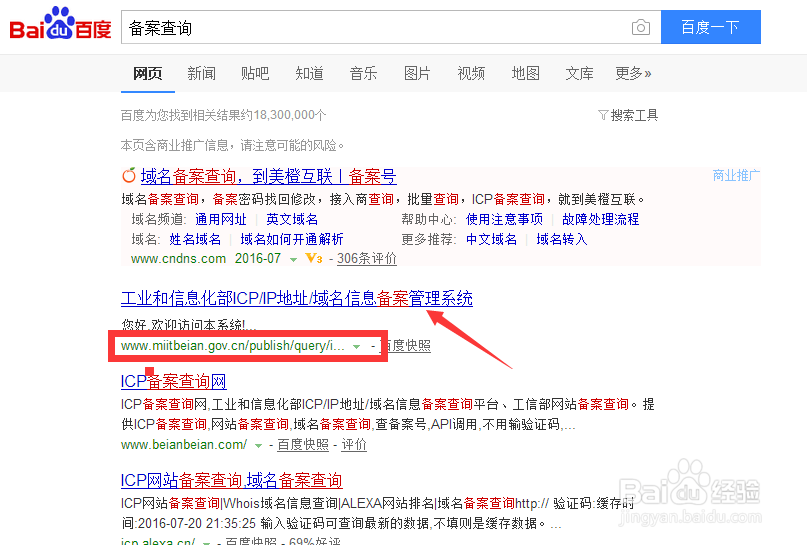This screenshot has height=545, width=807.
Task: Open the 故障处理流程 link
Action: click(x=600, y=219)
